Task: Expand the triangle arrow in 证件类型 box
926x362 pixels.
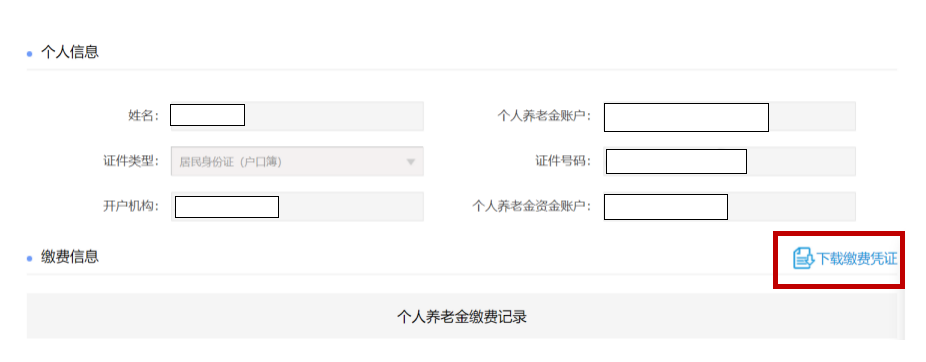Action: click(x=411, y=162)
